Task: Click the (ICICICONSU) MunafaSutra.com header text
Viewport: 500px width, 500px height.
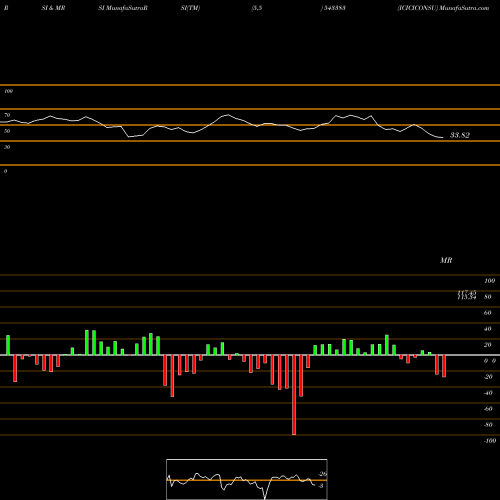Action: click(443, 8)
